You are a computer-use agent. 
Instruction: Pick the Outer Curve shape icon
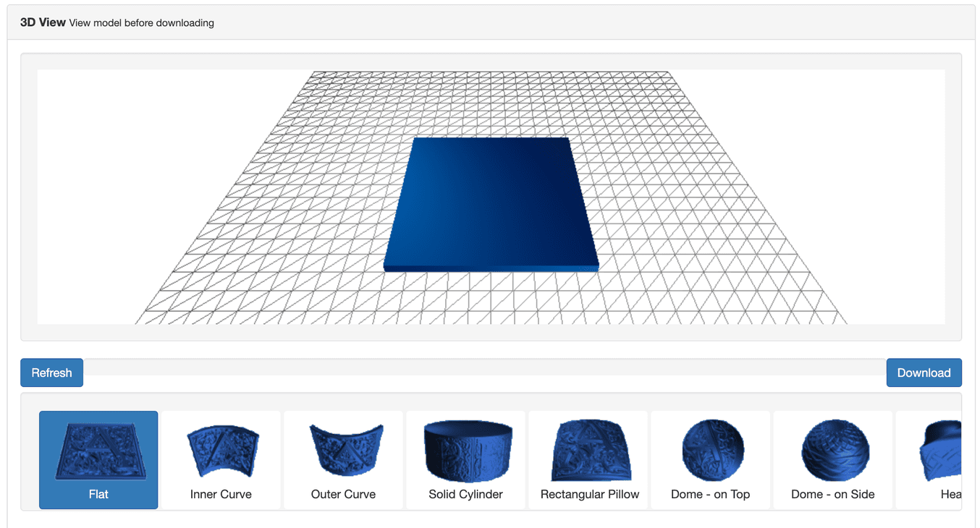pyautogui.click(x=343, y=452)
